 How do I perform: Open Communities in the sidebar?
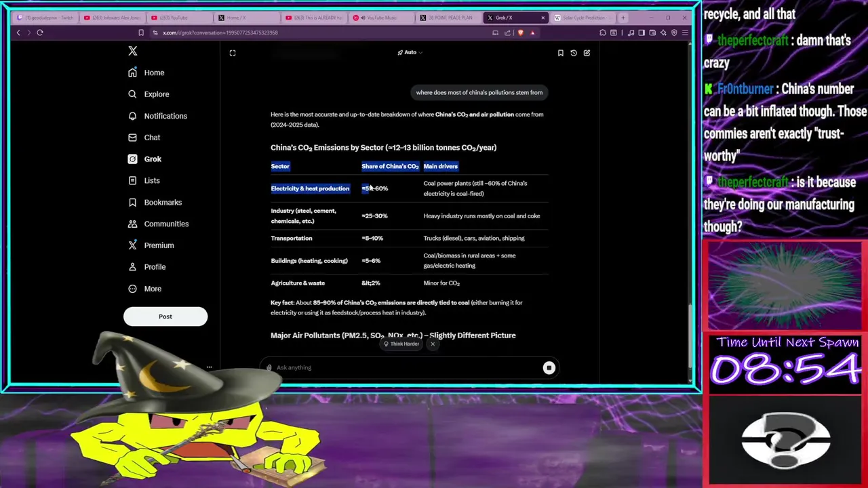[x=158, y=224]
